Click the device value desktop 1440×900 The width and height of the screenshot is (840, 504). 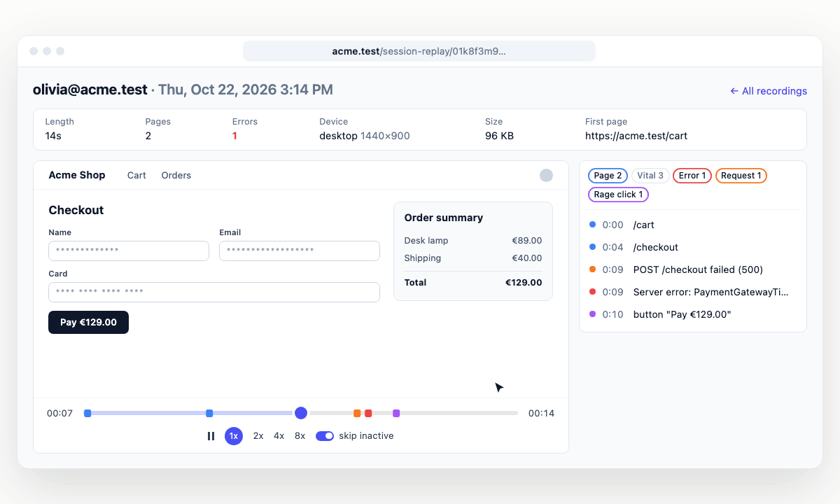[x=365, y=136]
